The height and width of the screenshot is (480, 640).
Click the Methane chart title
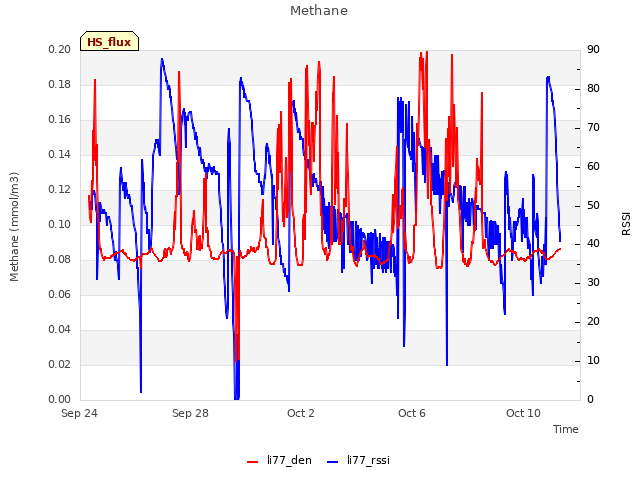pyautogui.click(x=319, y=11)
